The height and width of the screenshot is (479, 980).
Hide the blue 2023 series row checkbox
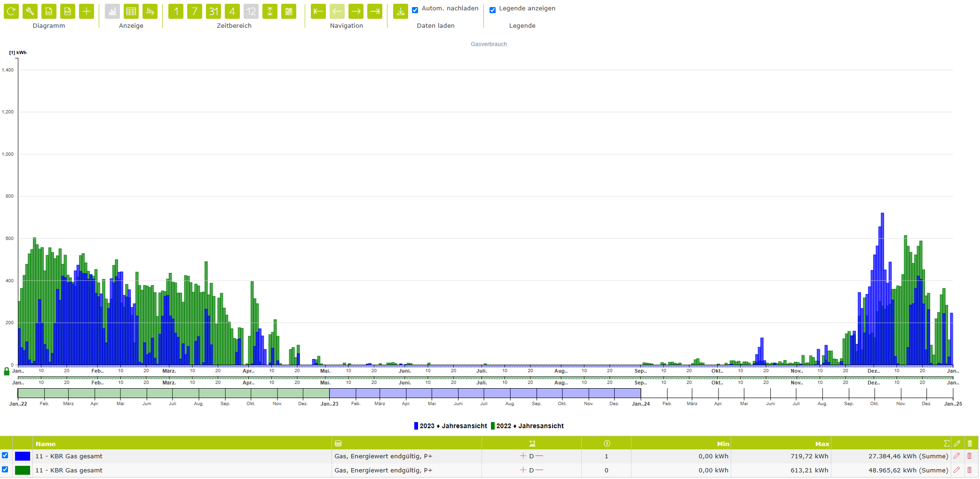click(x=5, y=455)
